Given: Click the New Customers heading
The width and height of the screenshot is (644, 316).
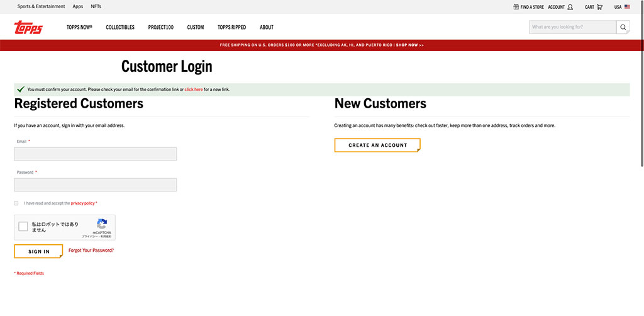Looking at the screenshot, I should [380, 104].
